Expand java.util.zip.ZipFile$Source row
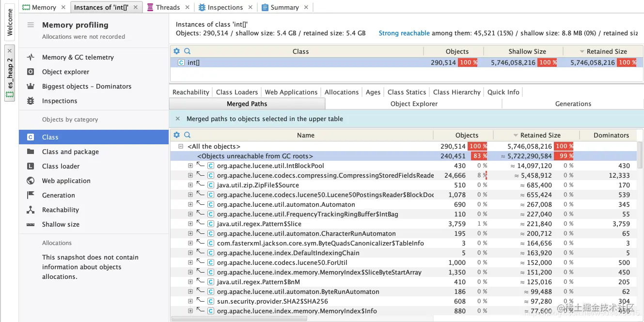Viewport: 644px width, 322px height. (x=190, y=185)
